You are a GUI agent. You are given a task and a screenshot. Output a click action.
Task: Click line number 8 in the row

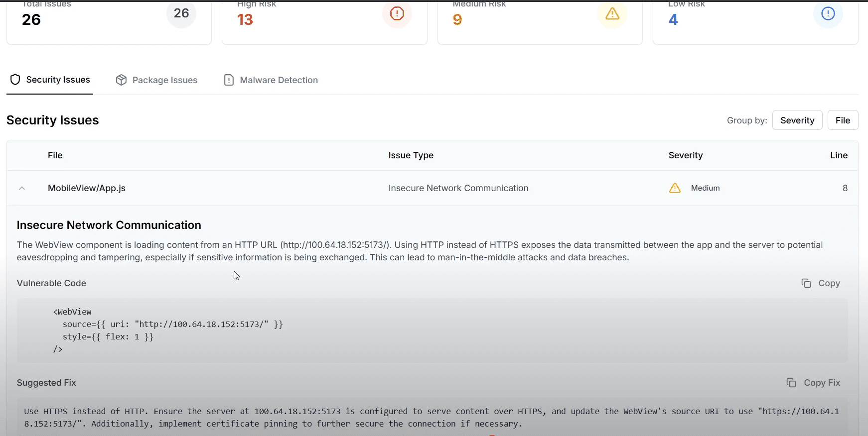point(845,188)
